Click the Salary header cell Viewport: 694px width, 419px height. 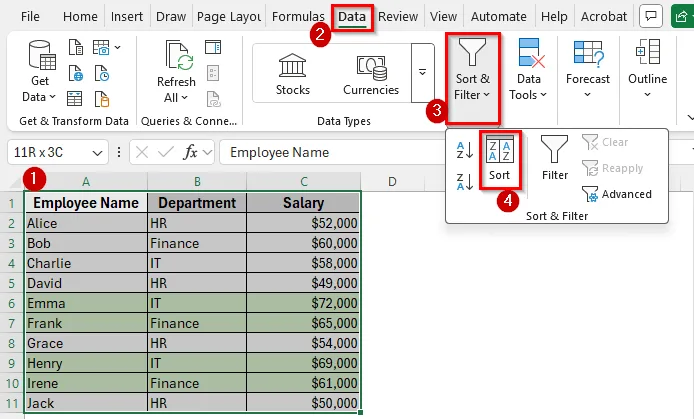[x=304, y=203]
